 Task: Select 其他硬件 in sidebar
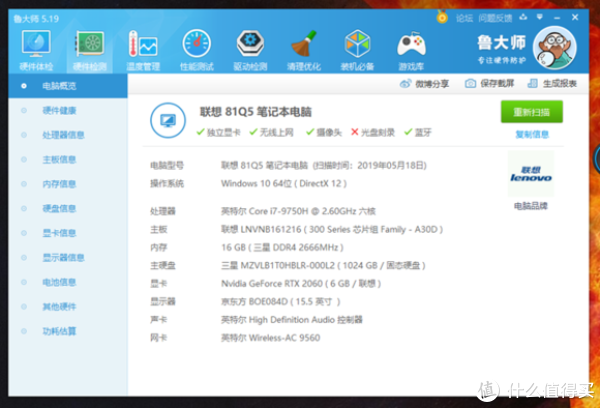coord(68,307)
